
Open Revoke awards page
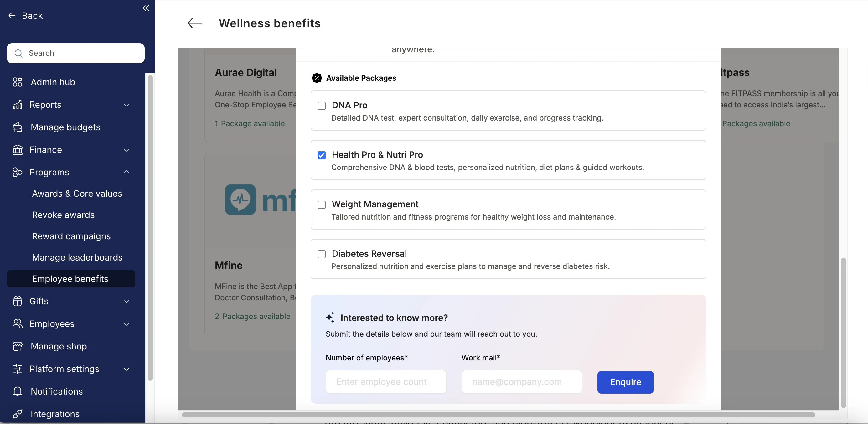click(63, 215)
